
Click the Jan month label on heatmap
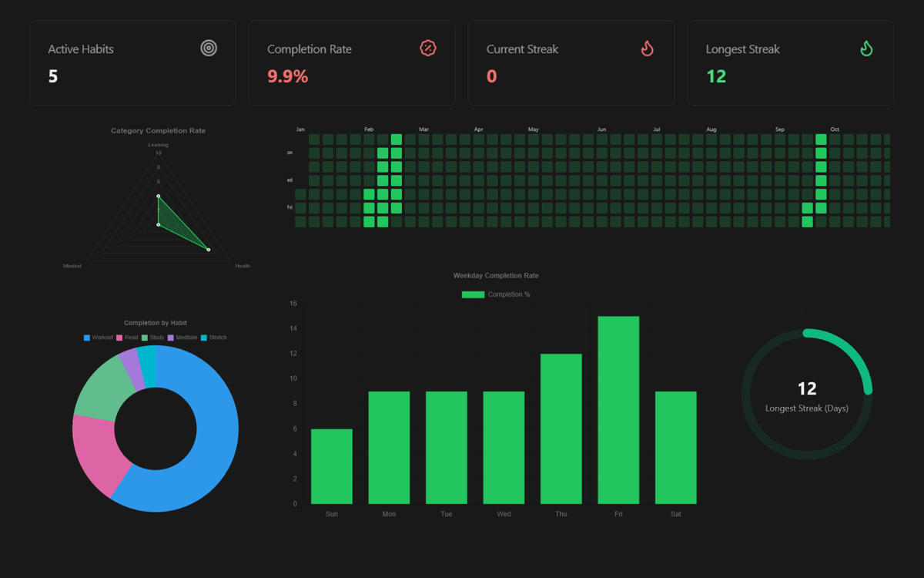coord(300,129)
